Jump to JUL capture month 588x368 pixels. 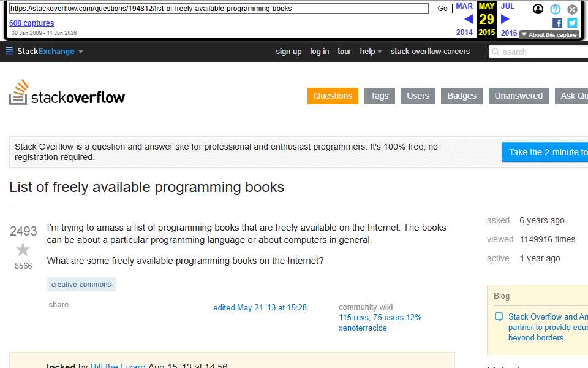click(x=508, y=6)
